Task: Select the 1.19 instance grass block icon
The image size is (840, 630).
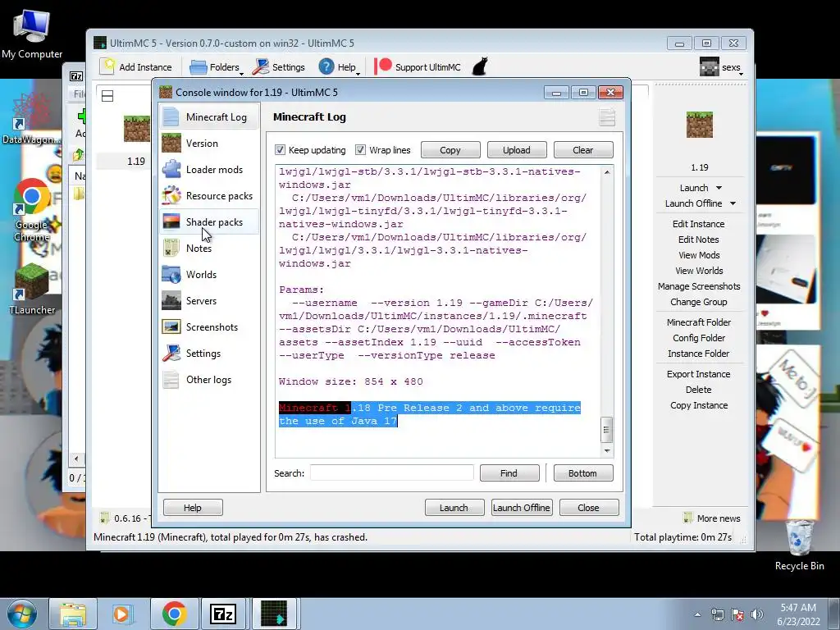Action: point(136,129)
